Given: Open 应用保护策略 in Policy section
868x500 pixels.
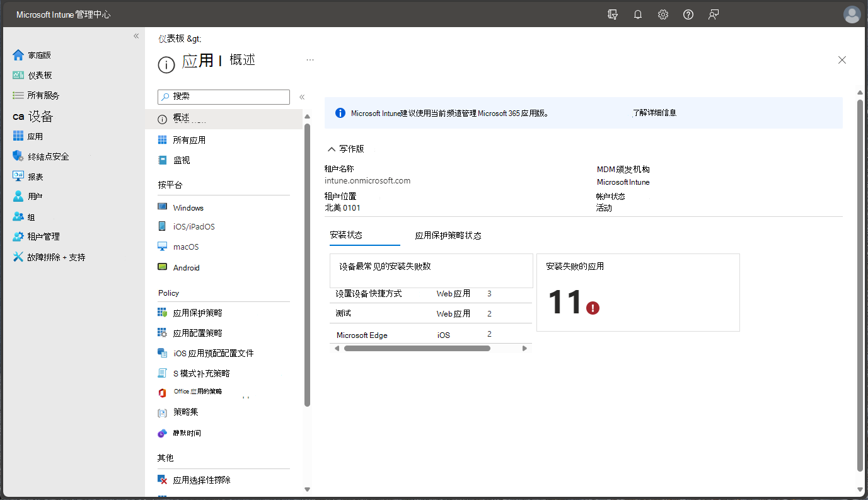Looking at the screenshot, I should click(197, 313).
